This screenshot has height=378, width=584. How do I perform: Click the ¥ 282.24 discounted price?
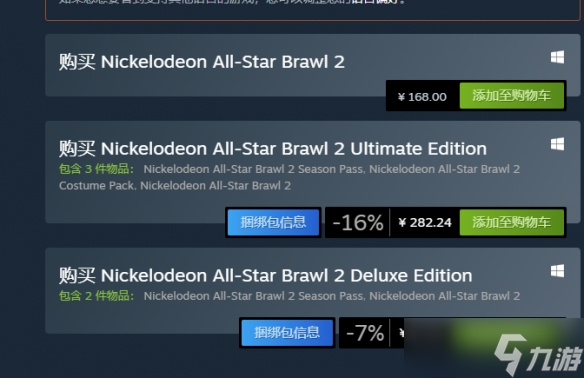click(x=425, y=223)
